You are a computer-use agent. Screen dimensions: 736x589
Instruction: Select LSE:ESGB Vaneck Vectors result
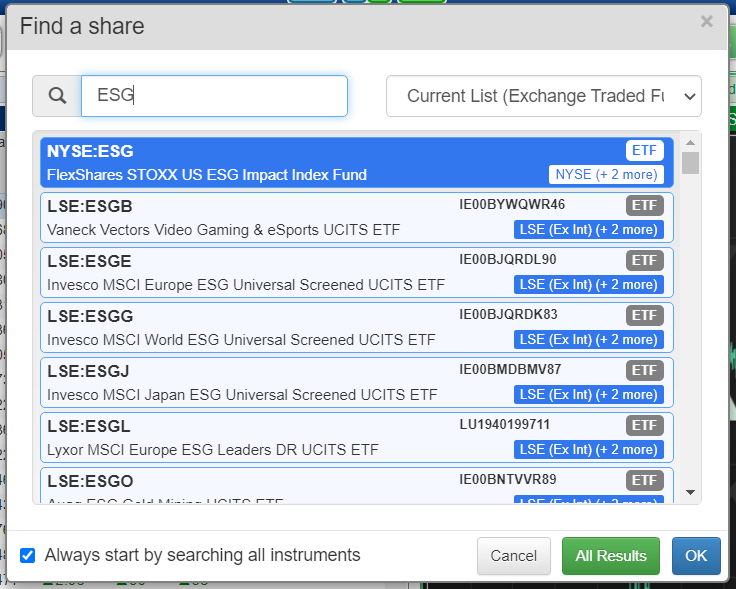(357, 217)
